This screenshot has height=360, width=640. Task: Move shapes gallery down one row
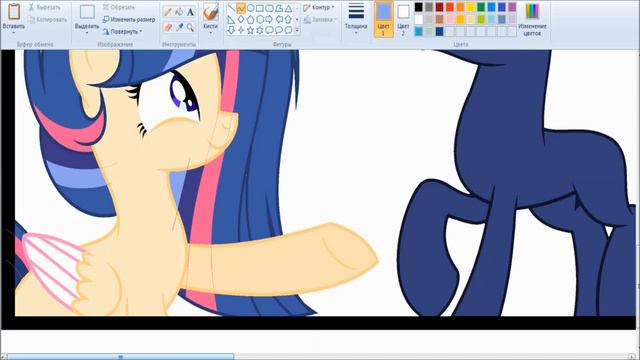pos(297,19)
